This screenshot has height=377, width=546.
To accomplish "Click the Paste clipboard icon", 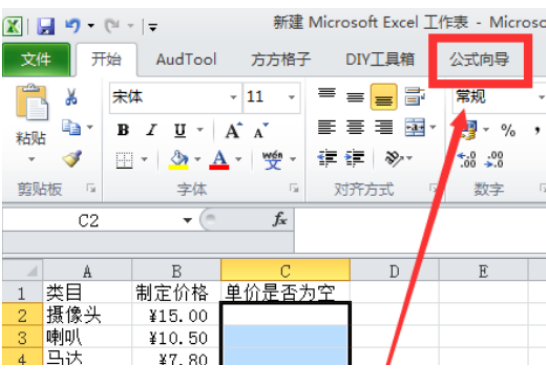I will click(32, 102).
